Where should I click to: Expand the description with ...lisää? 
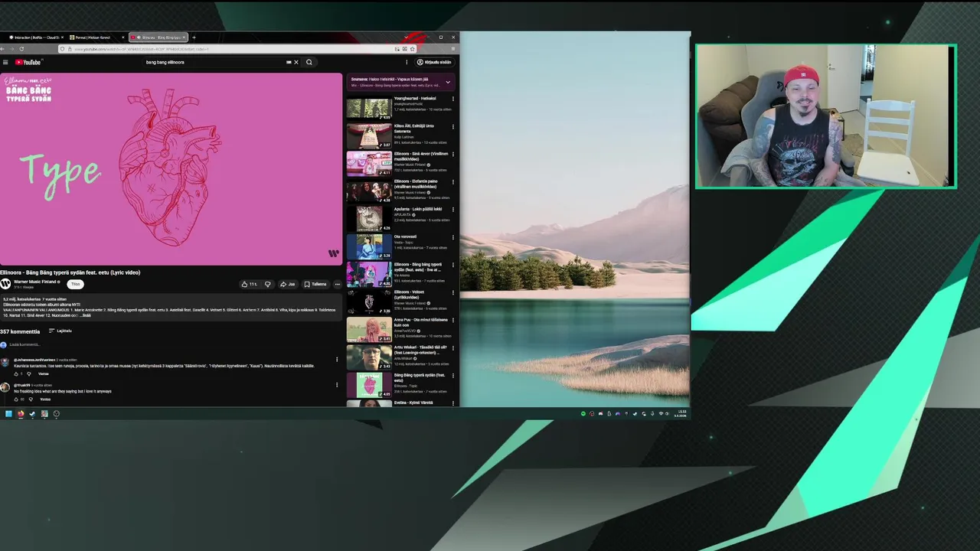click(84, 315)
